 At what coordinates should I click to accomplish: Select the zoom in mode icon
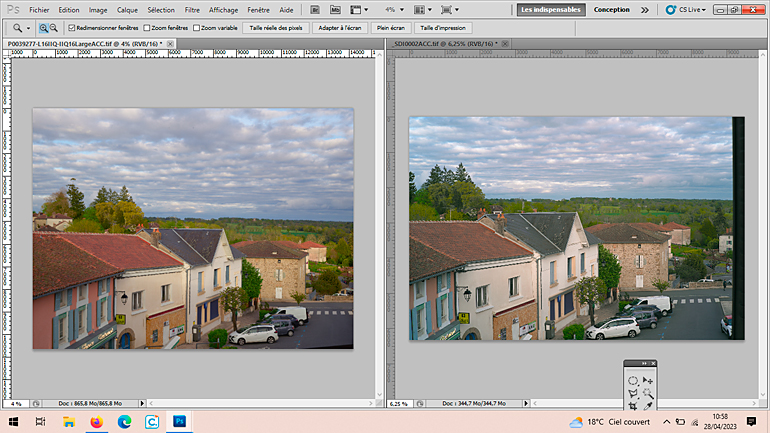(44, 28)
